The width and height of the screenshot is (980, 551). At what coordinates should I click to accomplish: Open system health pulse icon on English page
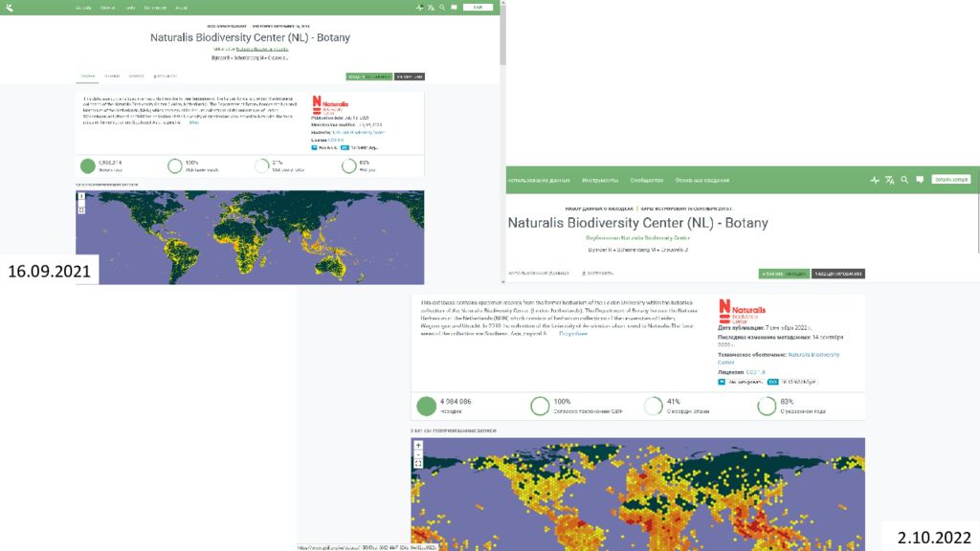click(419, 8)
